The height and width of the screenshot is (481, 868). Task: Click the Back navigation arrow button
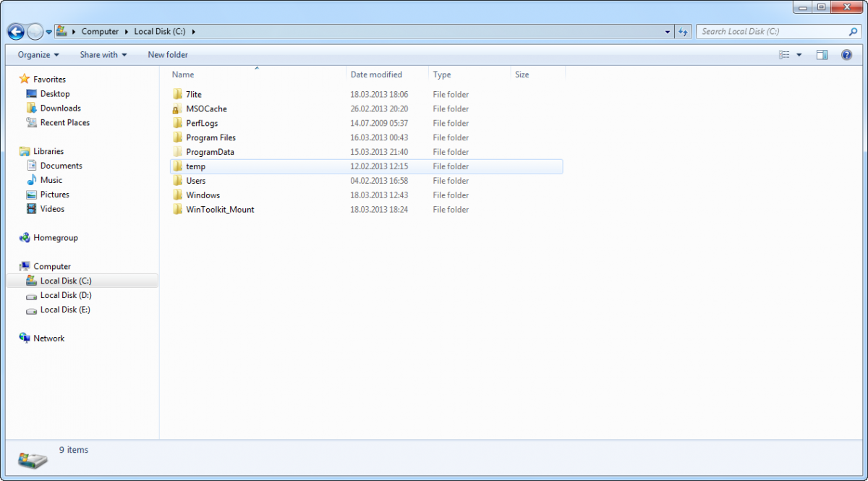(16, 32)
